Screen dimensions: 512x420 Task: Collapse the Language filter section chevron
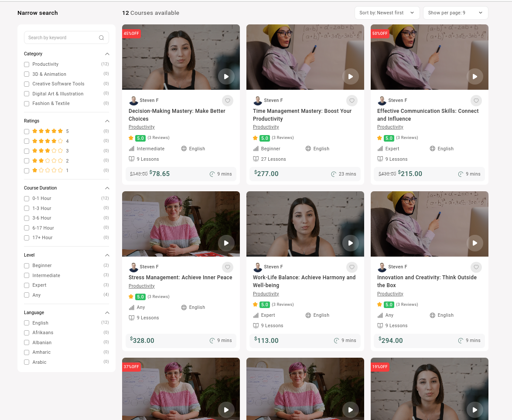pos(107,313)
